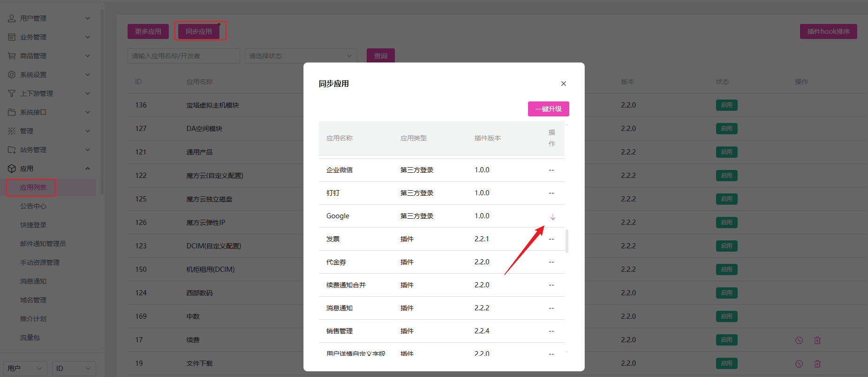
Task: Click disable icon in 续费 row
Action: coord(799,340)
